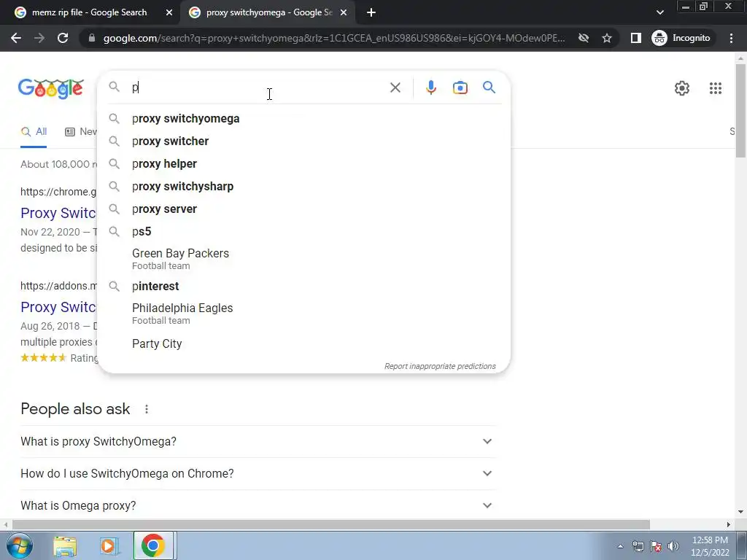Open the Windows Start menu
This screenshot has width=747, height=560.
coord(19,545)
